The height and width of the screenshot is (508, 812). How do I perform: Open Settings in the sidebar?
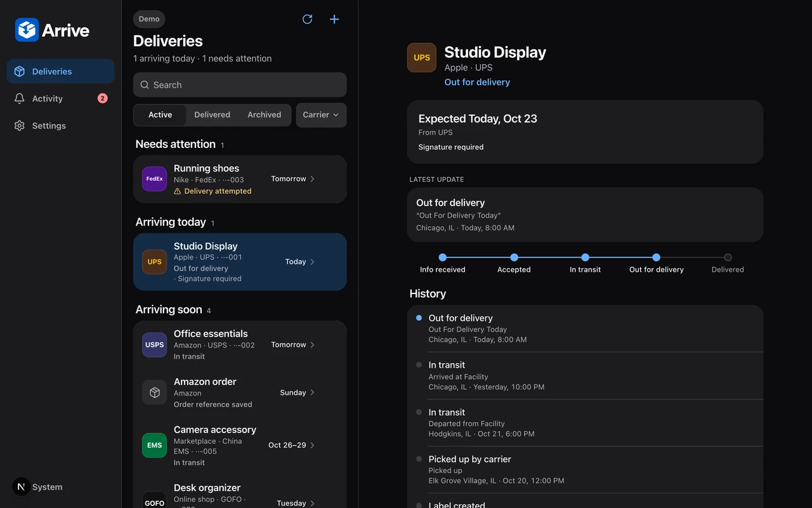point(61,126)
